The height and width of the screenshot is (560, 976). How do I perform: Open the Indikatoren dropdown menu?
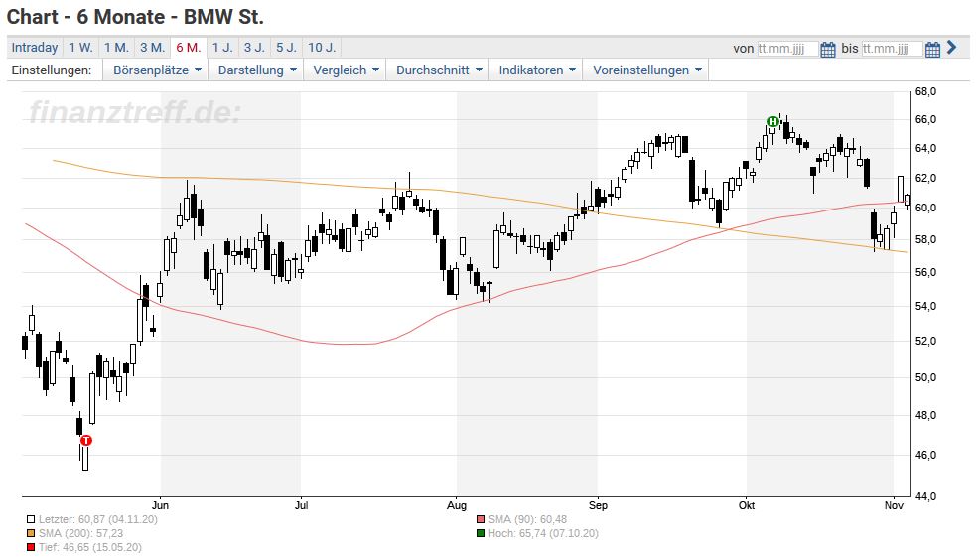(536, 70)
